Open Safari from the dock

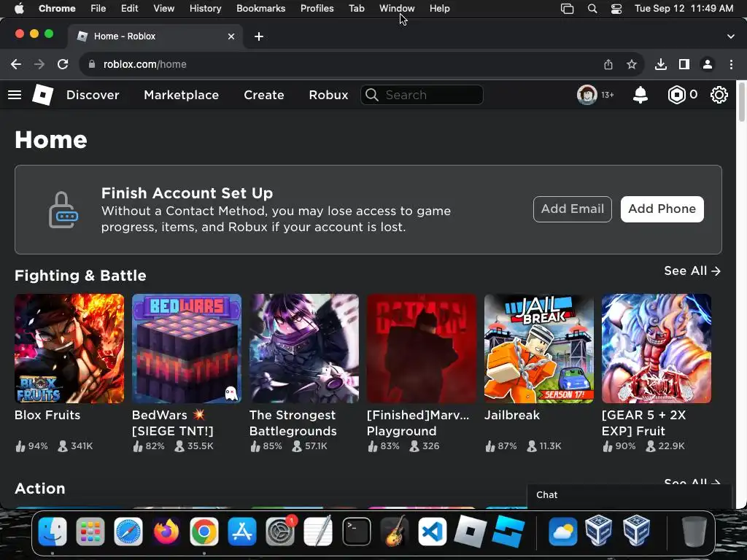click(x=128, y=532)
